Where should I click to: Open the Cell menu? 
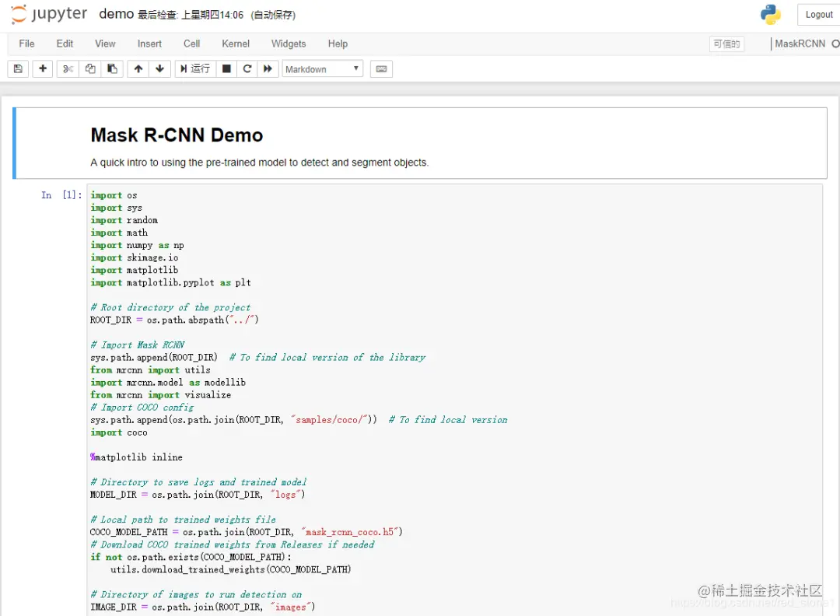[192, 44]
